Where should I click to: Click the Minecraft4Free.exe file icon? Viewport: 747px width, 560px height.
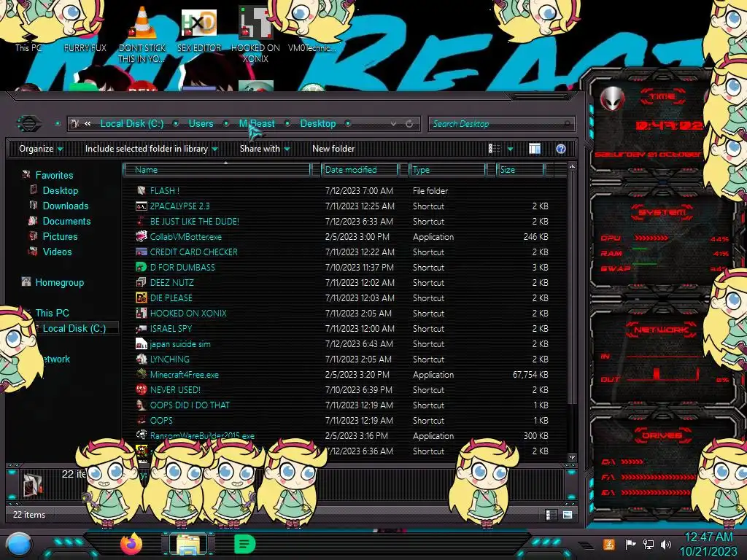[141, 374]
